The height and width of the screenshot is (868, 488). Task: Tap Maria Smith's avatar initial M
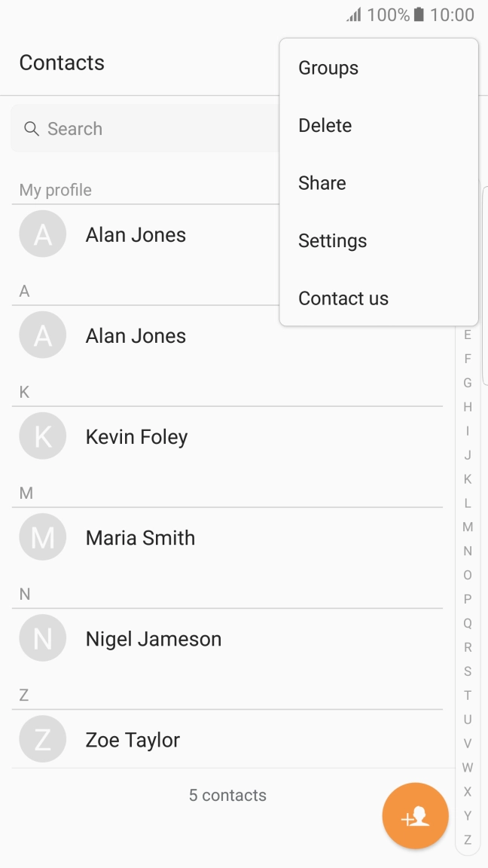(x=42, y=536)
